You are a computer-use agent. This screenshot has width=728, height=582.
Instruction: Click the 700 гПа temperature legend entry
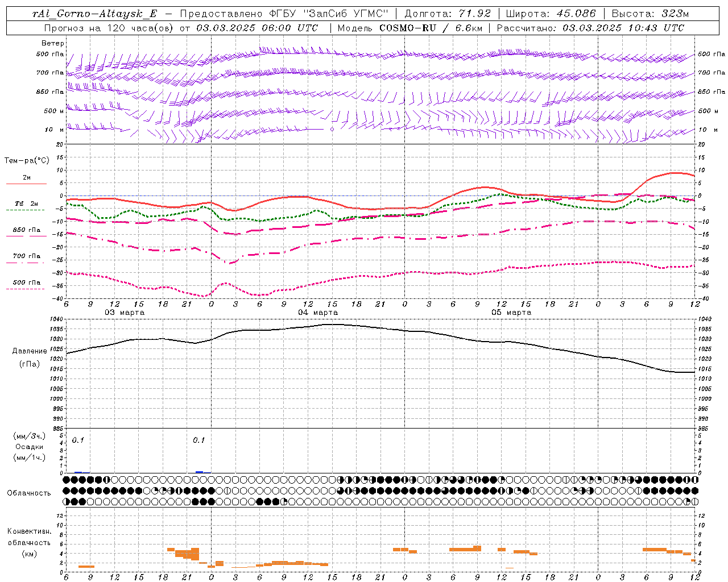(x=27, y=256)
